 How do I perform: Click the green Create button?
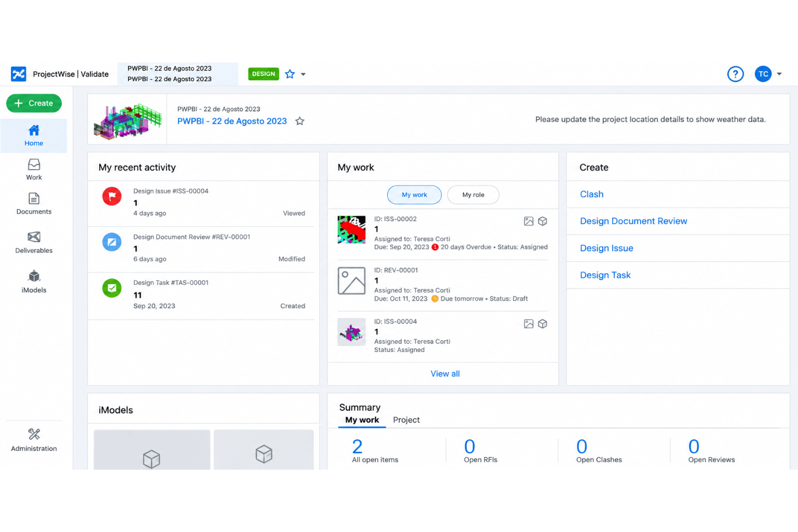[x=34, y=103]
